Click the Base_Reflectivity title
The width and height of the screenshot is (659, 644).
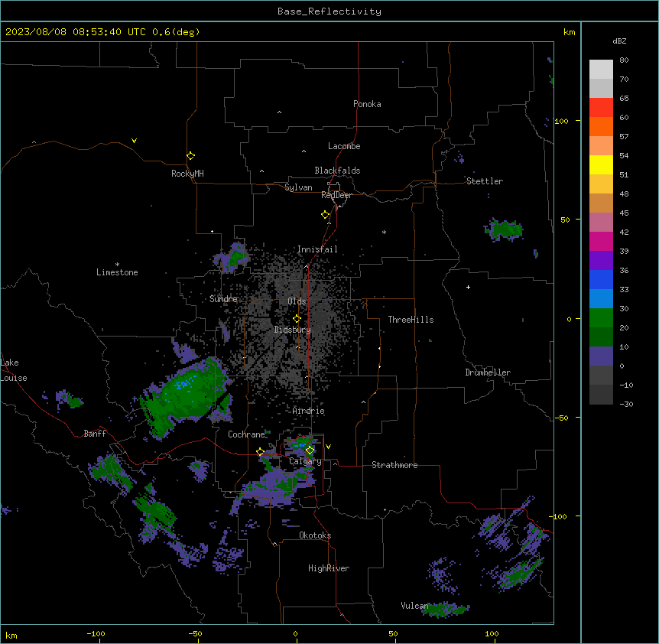point(329,11)
